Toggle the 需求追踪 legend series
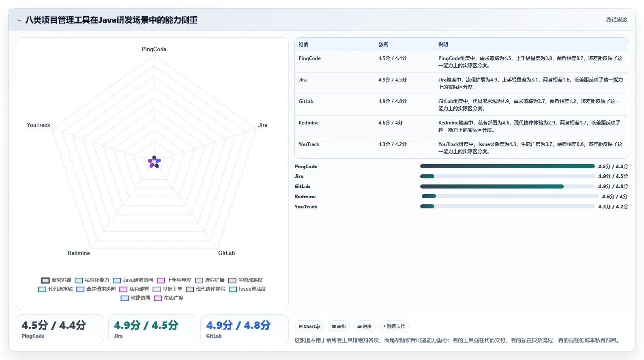Screen dimensions: 644x360 [56, 280]
